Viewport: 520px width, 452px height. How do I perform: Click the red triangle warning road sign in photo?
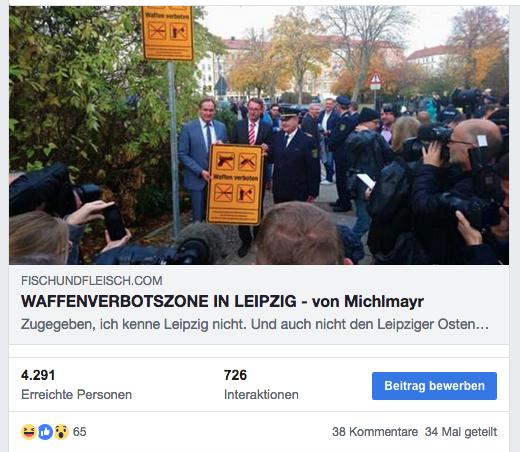tap(375, 79)
